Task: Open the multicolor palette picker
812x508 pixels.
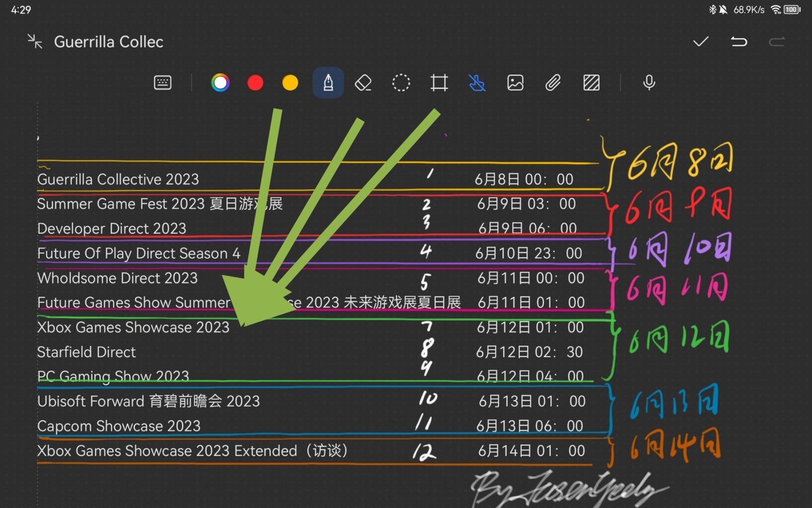Action: point(220,82)
